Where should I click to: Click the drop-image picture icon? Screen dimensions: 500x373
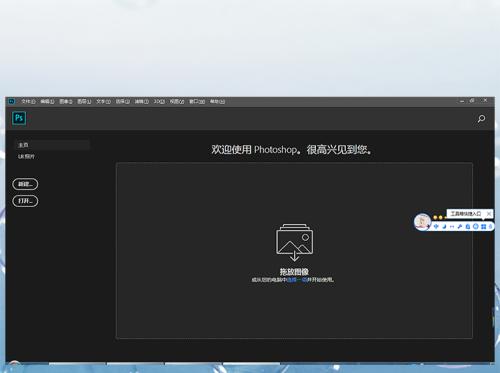pos(294,242)
